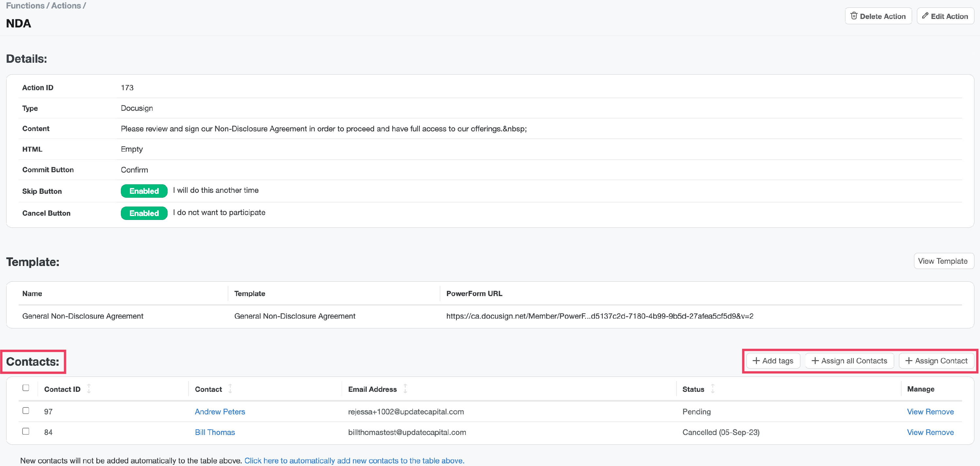This screenshot has width=980, height=466.
Task: Sort table by Status column arrows
Action: 712,389
